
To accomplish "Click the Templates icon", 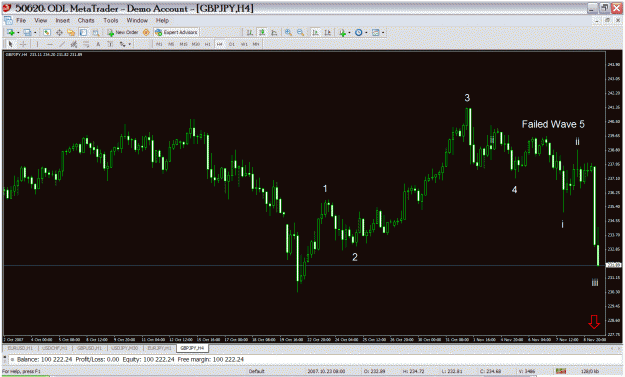I will click(375, 32).
